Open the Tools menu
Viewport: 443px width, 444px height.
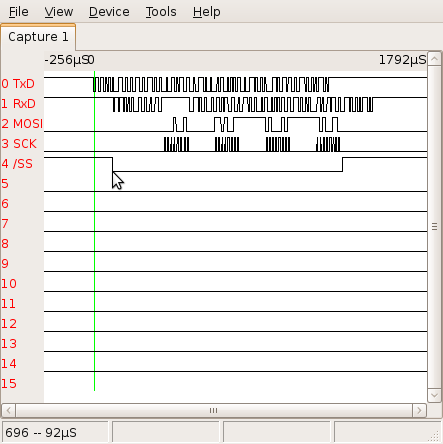click(x=161, y=12)
